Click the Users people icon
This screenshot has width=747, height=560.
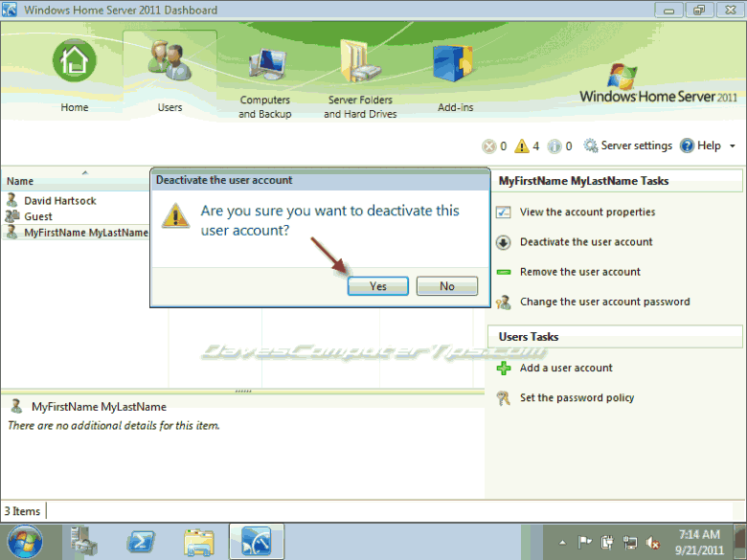pyautogui.click(x=170, y=60)
